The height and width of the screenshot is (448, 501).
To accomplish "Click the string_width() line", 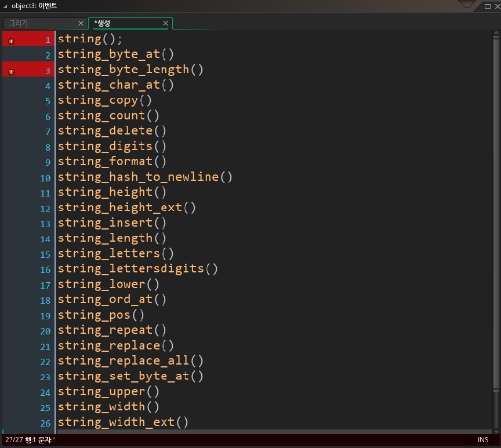I will click(x=108, y=406).
